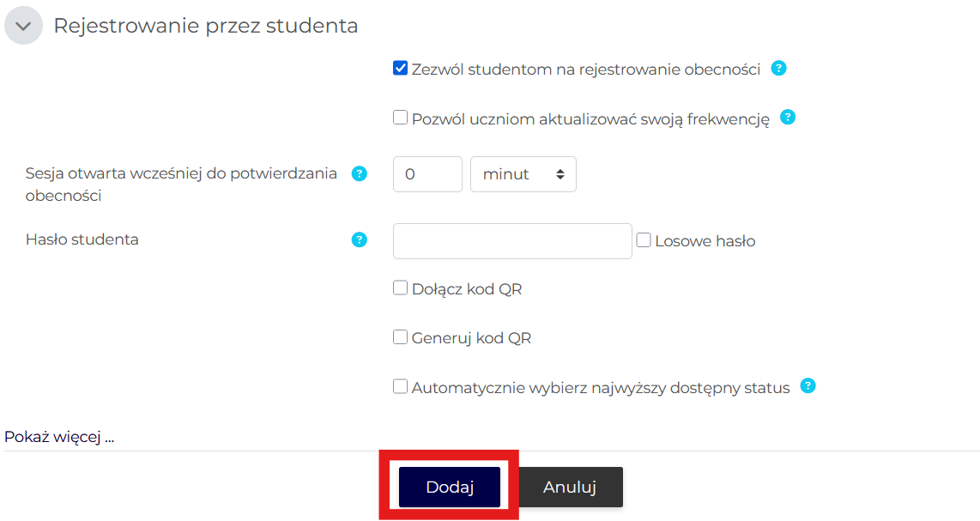This screenshot has height=521, width=980.
Task: Focus the 'Hasło studenta' password text field
Action: click(x=512, y=241)
